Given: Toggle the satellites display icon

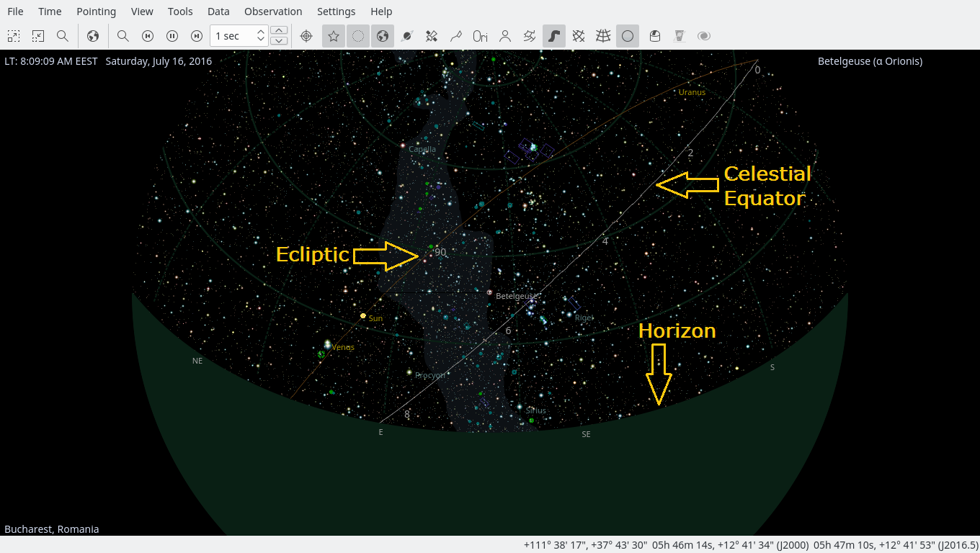Looking at the screenshot, I should [x=432, y=36].
